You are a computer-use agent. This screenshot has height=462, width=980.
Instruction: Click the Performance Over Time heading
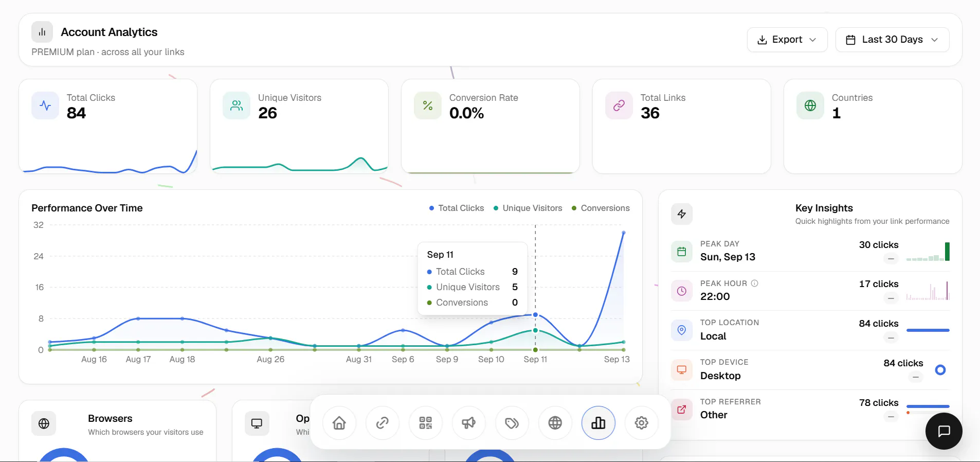pyautogui.click(x=87, y=208)
